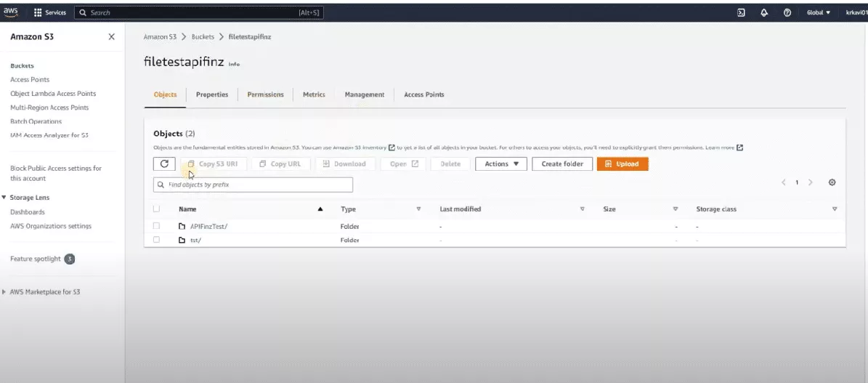Image resolution: width=868 pixels, height=383 pixels.
Task: Open Storage Lens Dashboards
Action: [28, 212]
